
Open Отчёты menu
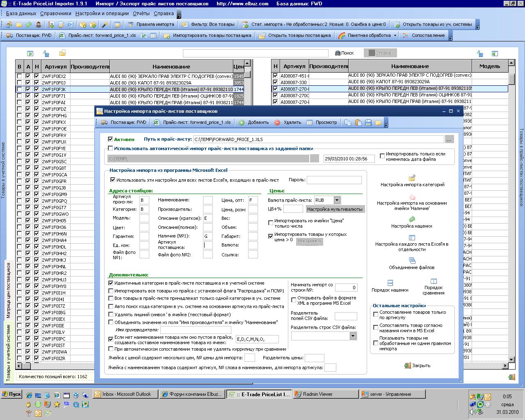coord(142,14)
